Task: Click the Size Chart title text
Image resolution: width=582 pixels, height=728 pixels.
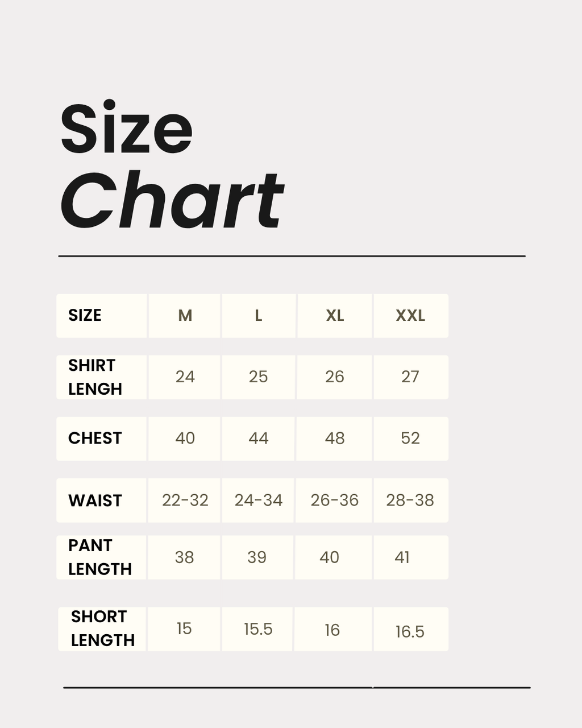Action: [172, 165]
